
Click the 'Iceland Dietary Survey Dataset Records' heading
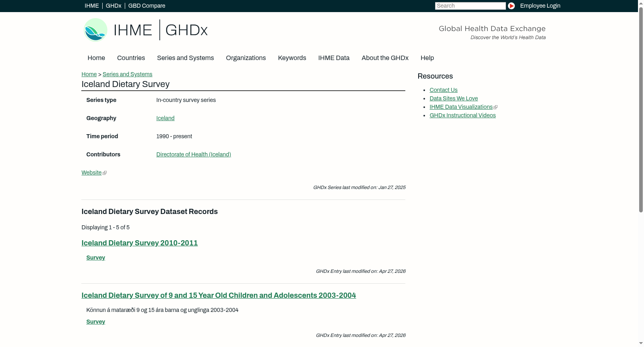[x=150, y=212]
